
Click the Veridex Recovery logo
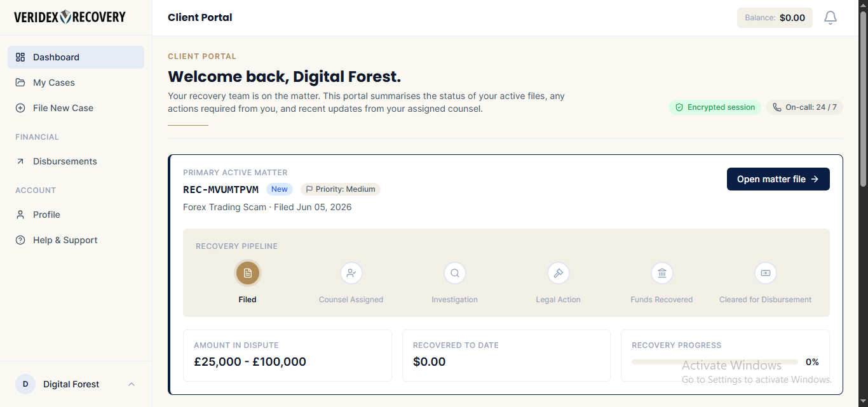tap(70, 17)
